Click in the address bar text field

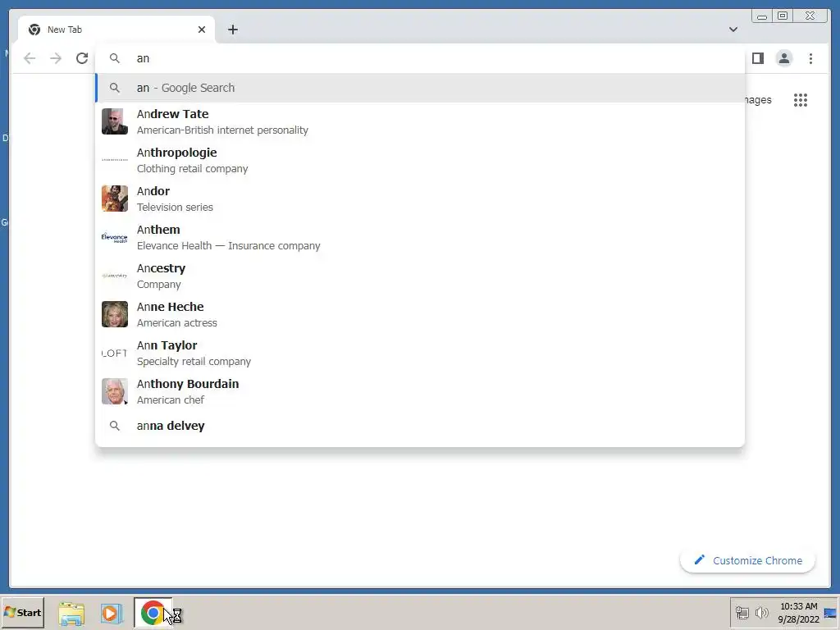click(x=420, y=58)
